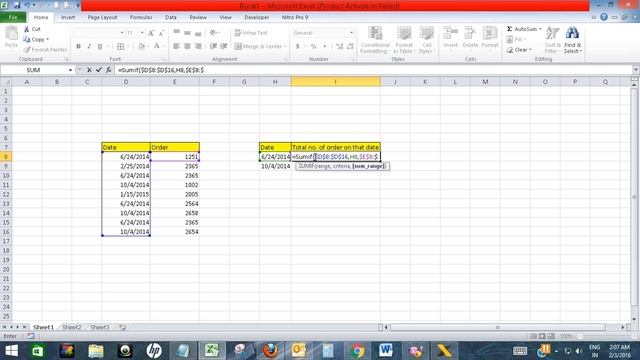Open Fill Color paint bucket
Image resolution: width=640 pixels, height=360 pixels.
(141, 47)
